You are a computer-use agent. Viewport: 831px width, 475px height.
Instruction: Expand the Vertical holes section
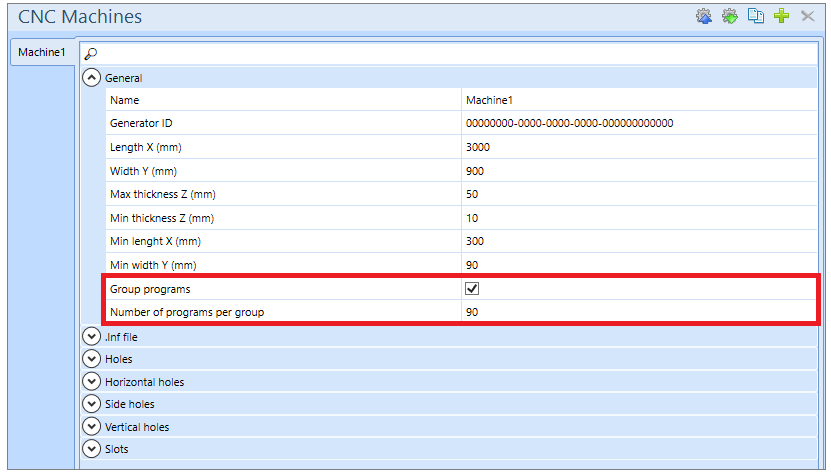point(92,427)
